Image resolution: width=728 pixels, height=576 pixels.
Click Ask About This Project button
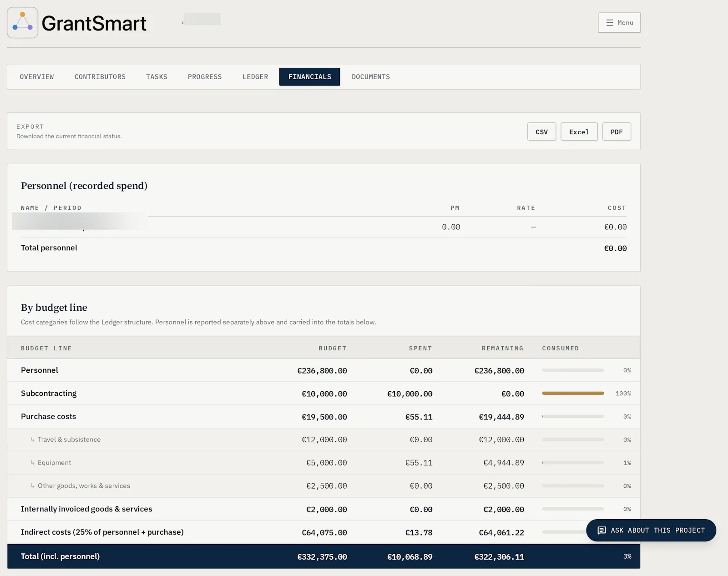pyautogui.click(x=651, y=531)
